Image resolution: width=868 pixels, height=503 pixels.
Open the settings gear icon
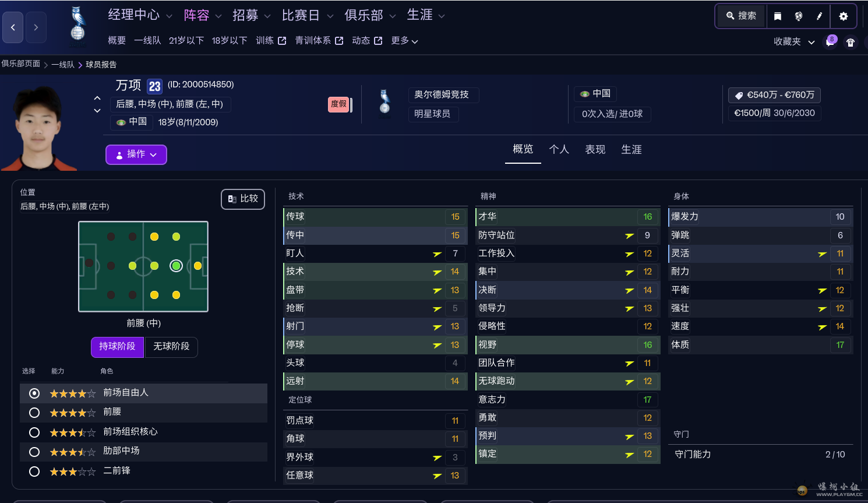coord(844,16)
